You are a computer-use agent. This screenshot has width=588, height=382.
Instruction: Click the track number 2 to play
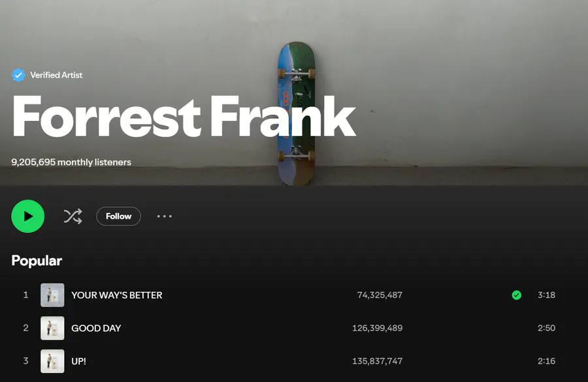25,328
